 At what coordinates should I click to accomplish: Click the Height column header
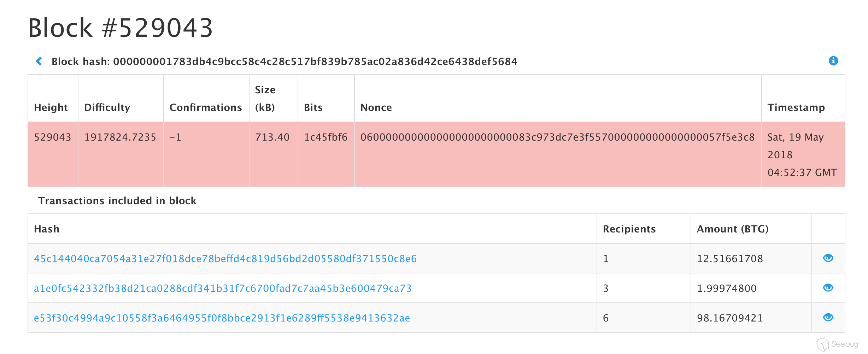(x=51, y=107)
